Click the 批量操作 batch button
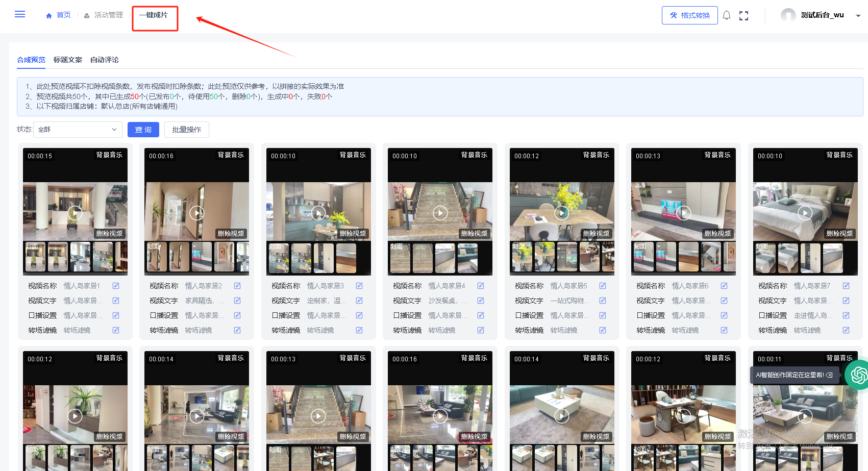868x471 pixels. (186, 130)
